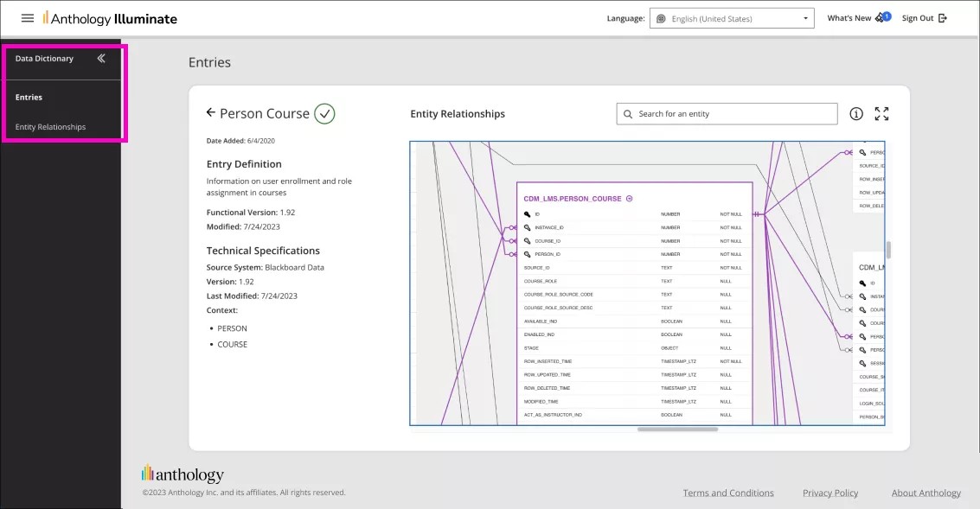Click the back arrow beside Person Course
The height and width of the screenshot is (509, 980).
211,113
